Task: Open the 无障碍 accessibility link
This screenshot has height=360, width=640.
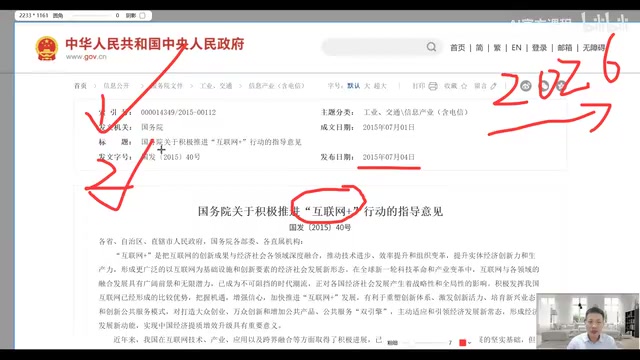Action: 594,48
